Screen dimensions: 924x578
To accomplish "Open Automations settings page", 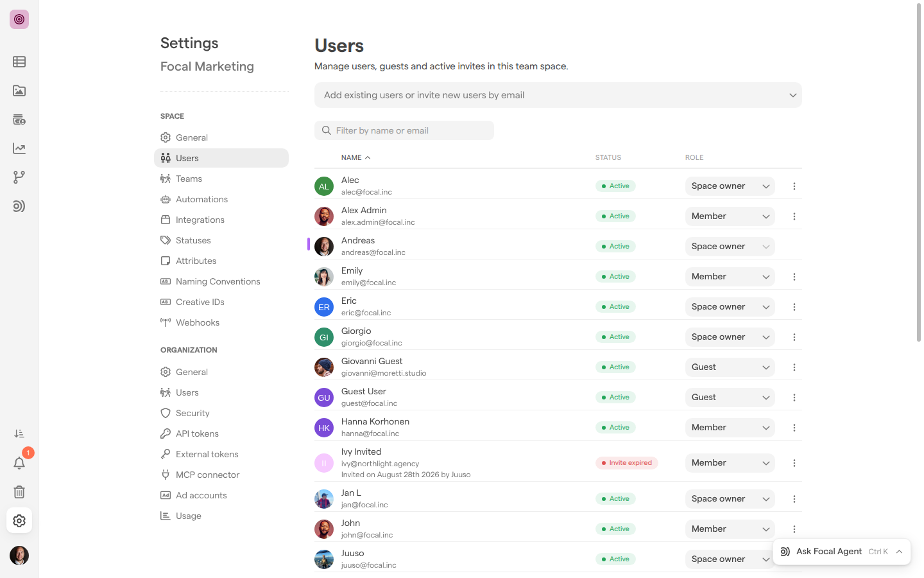I will click(221, 199).
